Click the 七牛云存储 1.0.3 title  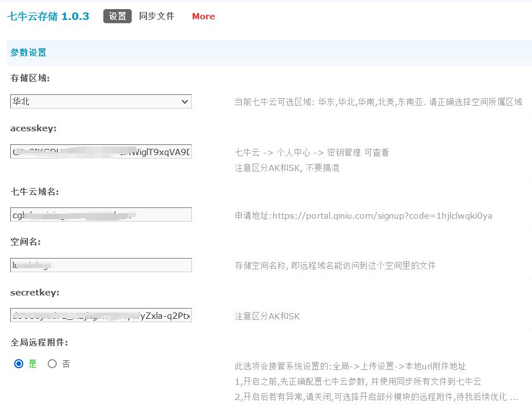pyautogui.click(x=48, y=16)
